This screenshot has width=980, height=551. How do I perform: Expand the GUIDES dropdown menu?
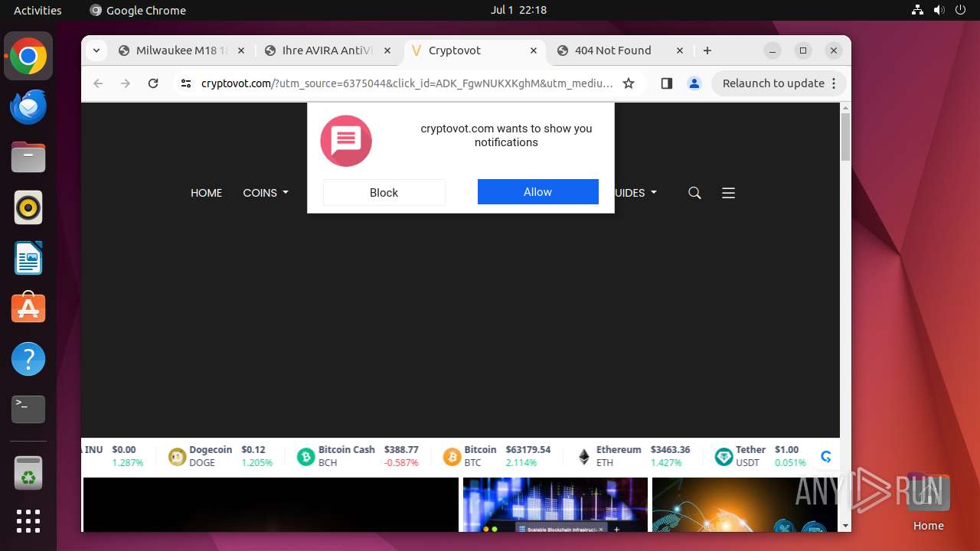click(635, 193)
